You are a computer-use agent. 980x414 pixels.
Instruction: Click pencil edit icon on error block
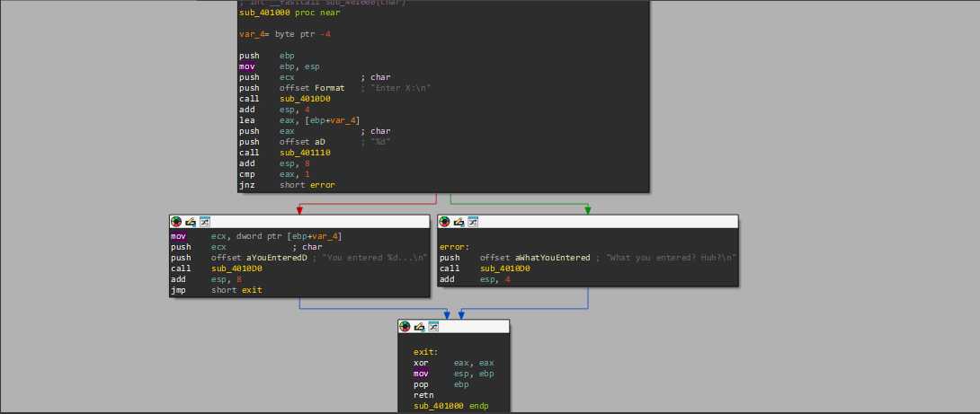point(459,222)
